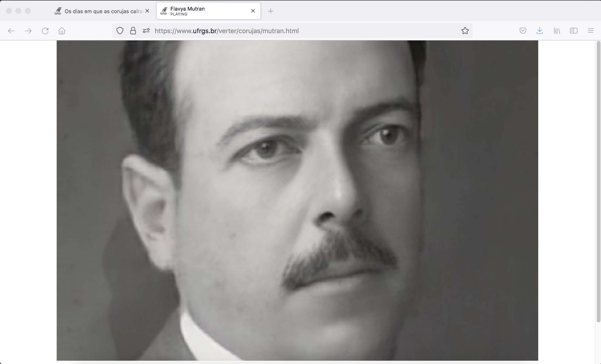
Task: View site security padlock information
Action: pyautogui.click(x=133, y=31)
